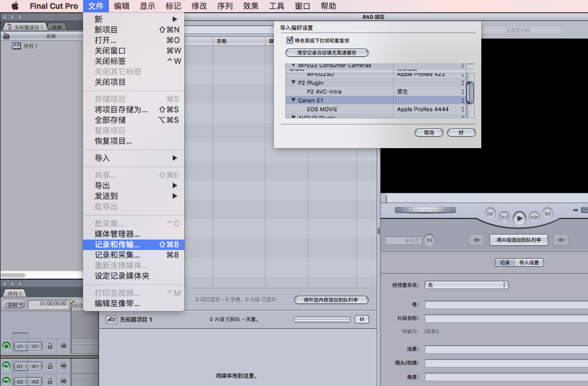Open the 实时 dropdown in the timeline

pyautogui.click(x=14, y=305)
